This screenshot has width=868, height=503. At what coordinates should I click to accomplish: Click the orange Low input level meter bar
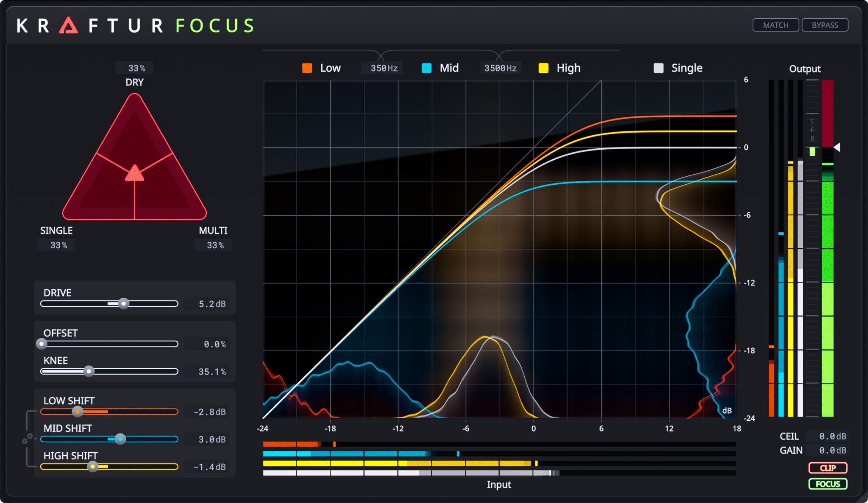pos(499,444)
